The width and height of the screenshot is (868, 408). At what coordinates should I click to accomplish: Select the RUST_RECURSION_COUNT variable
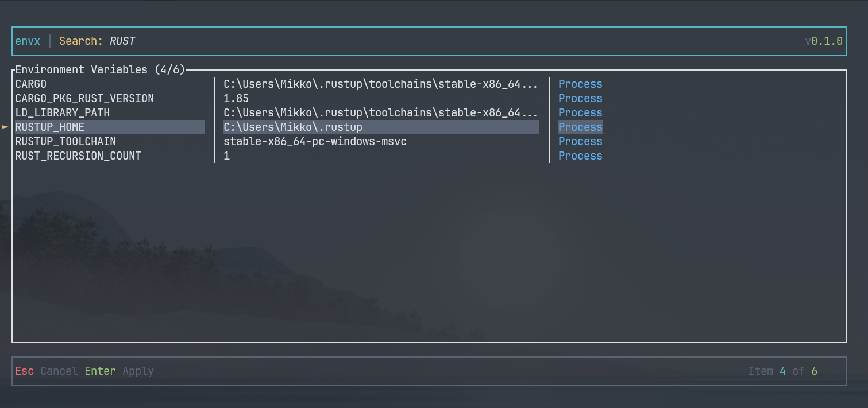78,156
